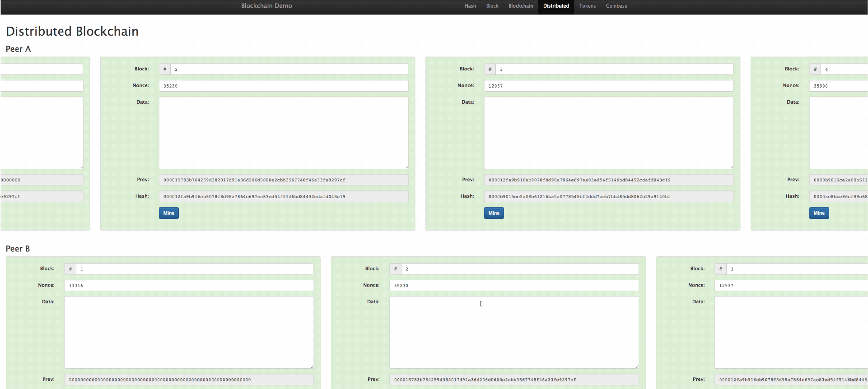This screenshot has height=389, width=868.
Task: Click Peer B block 2 nonce field
Action: click(514, 285)
